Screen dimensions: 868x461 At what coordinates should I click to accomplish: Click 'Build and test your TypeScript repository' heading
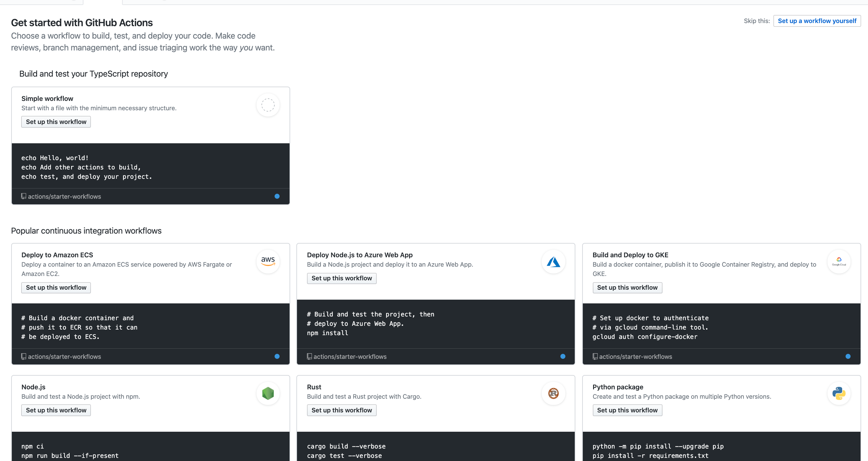point(94,74)
